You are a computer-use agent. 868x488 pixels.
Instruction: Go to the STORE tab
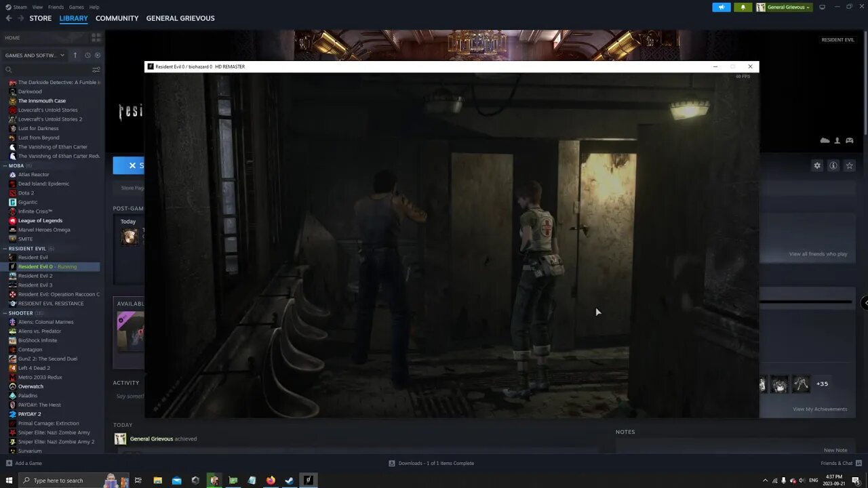point(40,18)
